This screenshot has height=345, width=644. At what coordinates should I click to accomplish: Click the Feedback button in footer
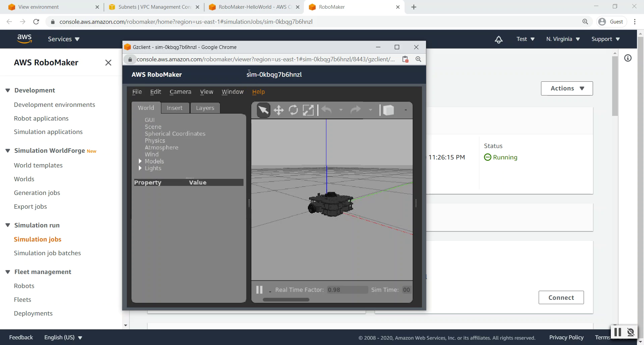[x=21, y=337]
